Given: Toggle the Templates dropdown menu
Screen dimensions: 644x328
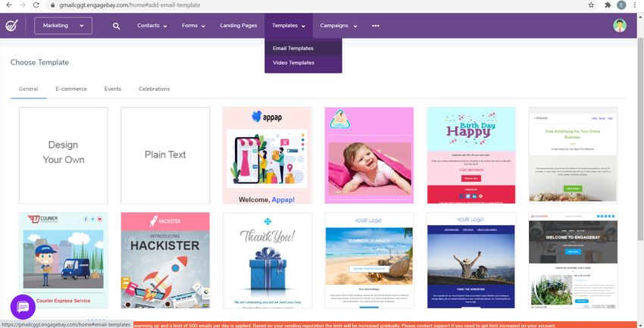Looking at the screenshot, I should pos(289,26).
